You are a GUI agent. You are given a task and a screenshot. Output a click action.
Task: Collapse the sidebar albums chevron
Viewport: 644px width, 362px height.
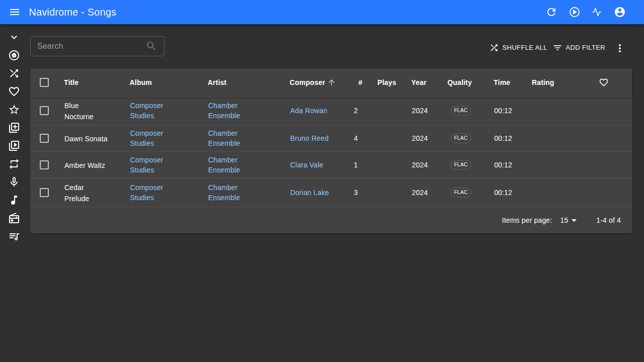(14, 37)
